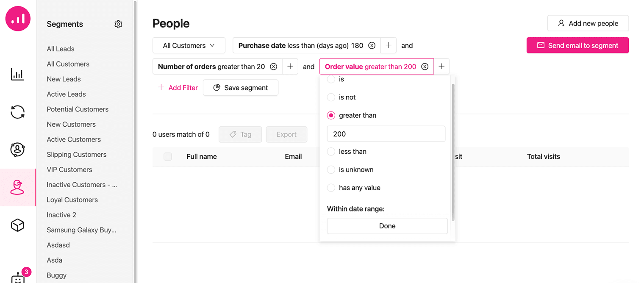Open the cube products sidebar icon
Image resolution: width=644 pixels, height=283 pixels.
pos(17,225)
